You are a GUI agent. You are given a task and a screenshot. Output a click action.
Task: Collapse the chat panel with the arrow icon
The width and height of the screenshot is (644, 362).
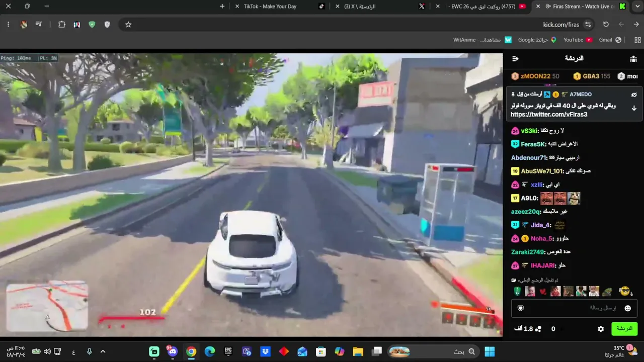pos(515,59)
